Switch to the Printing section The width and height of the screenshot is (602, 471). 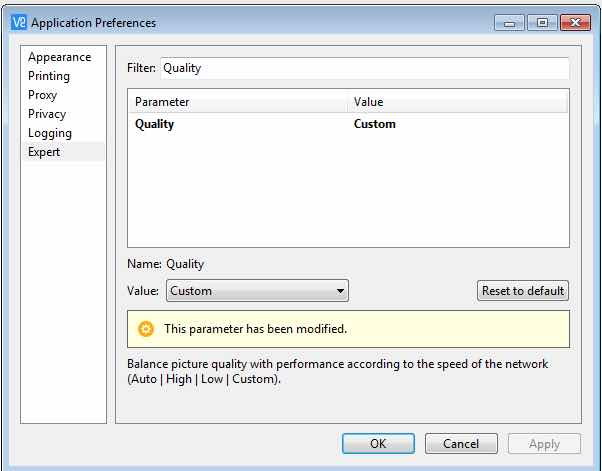click(49, 76)
